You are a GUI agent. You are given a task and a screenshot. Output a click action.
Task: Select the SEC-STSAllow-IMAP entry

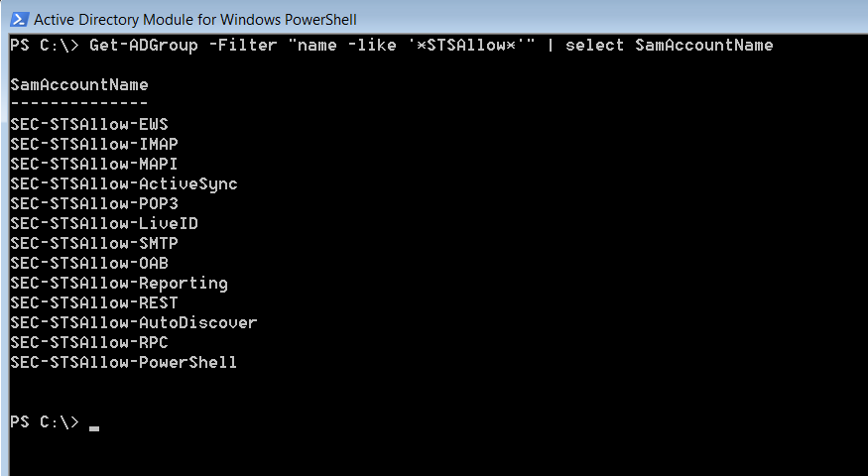click(94, 144)
